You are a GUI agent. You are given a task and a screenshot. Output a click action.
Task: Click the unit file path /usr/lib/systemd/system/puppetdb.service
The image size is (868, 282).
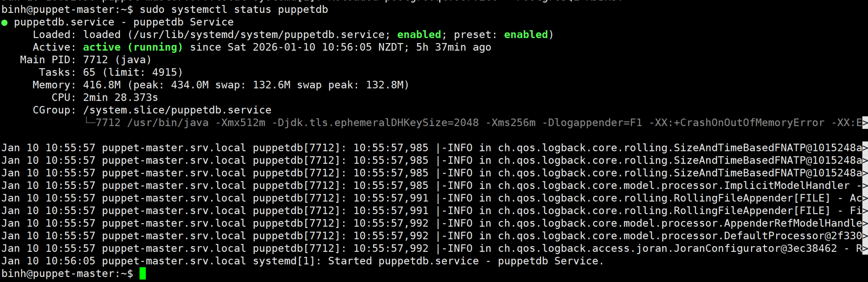tap(259, 35)
